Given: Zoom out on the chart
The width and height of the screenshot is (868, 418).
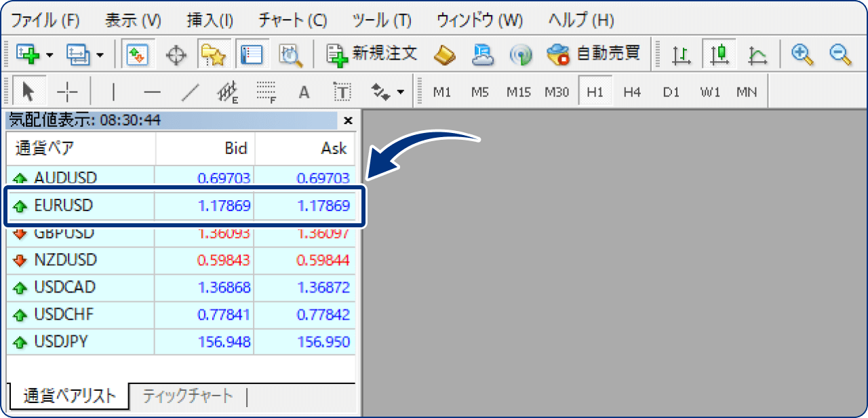Looking at the screenshot, I should tap(840, 54).
